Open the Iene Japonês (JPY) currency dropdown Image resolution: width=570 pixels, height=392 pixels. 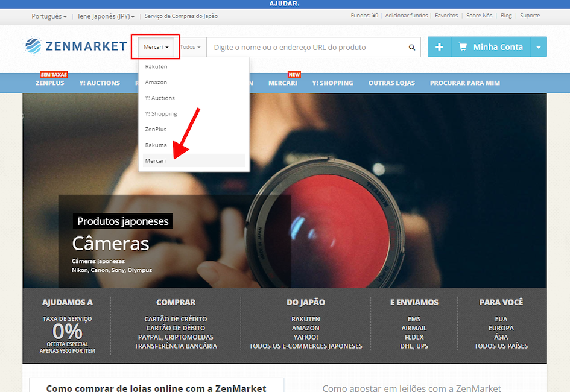pyautogui.click(x=106, y=16)
